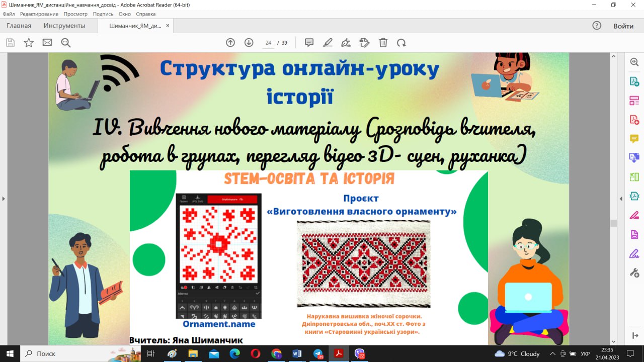The width and height of the screenshot is (644, 362).
Task: Click the save file icon
Action: tap(10, 43)
